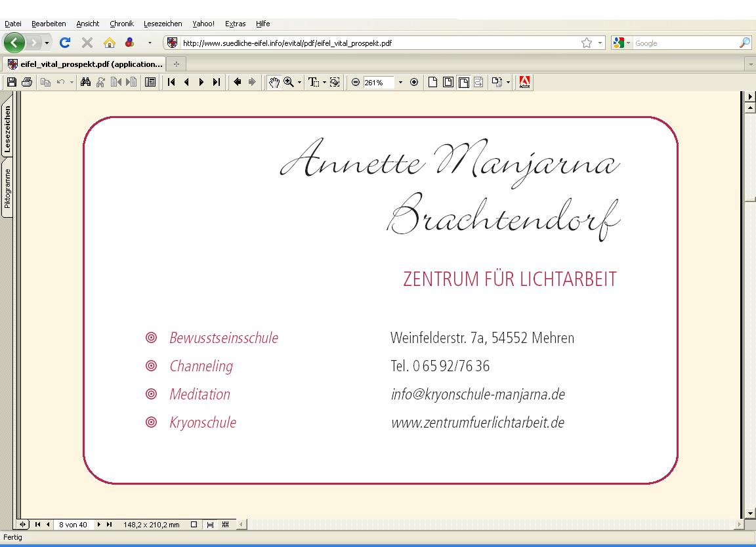
Task: Click the zoom in plus button
Action: pyautogui.click(x=414, y=83)
